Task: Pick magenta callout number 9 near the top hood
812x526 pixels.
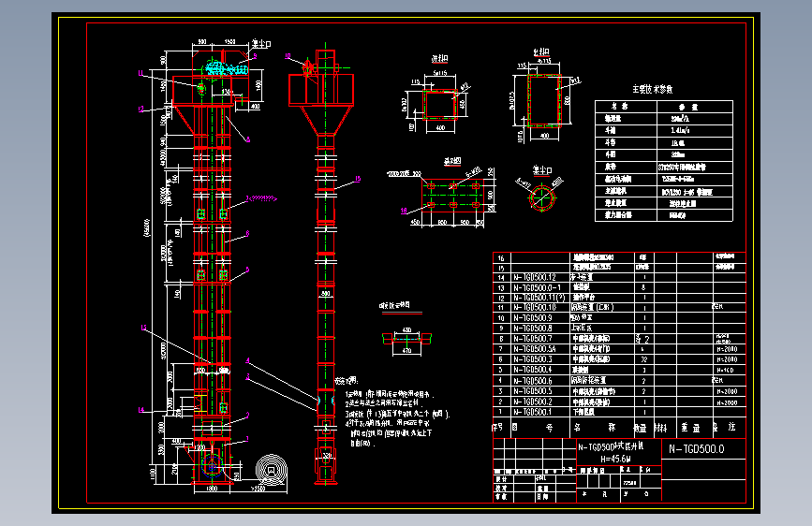Action: pyautogui.click(x=255, y=56)
